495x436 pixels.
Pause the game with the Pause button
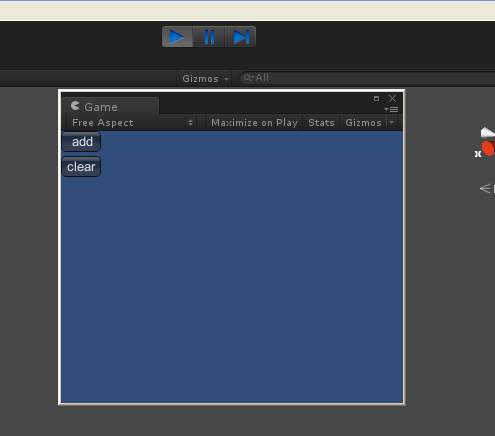click(x=209, y=37)
